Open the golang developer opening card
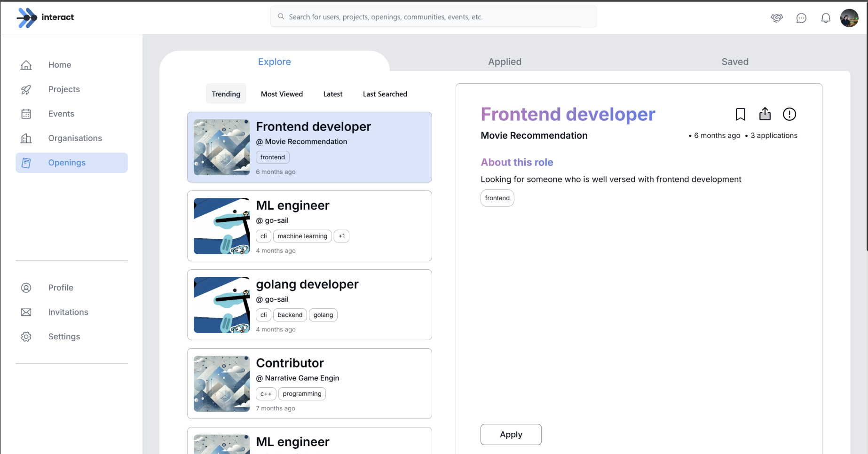Image resolution: width=868 pixels, height=454 pixels. [309, 305]
